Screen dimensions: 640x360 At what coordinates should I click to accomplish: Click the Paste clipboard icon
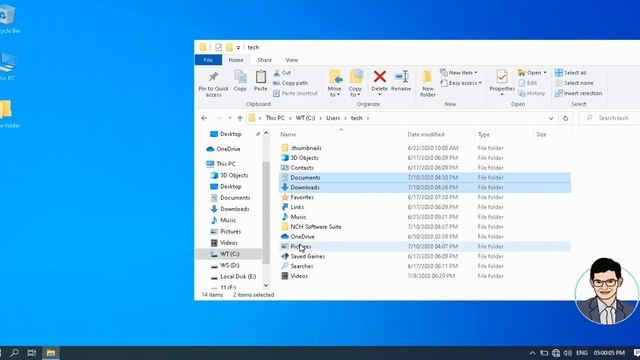[x=260, y=77]
